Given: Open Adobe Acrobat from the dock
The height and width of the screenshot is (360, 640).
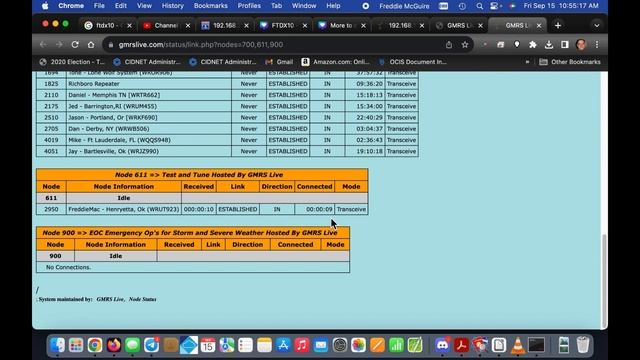Looking at the screenshot, I should 461,345.
